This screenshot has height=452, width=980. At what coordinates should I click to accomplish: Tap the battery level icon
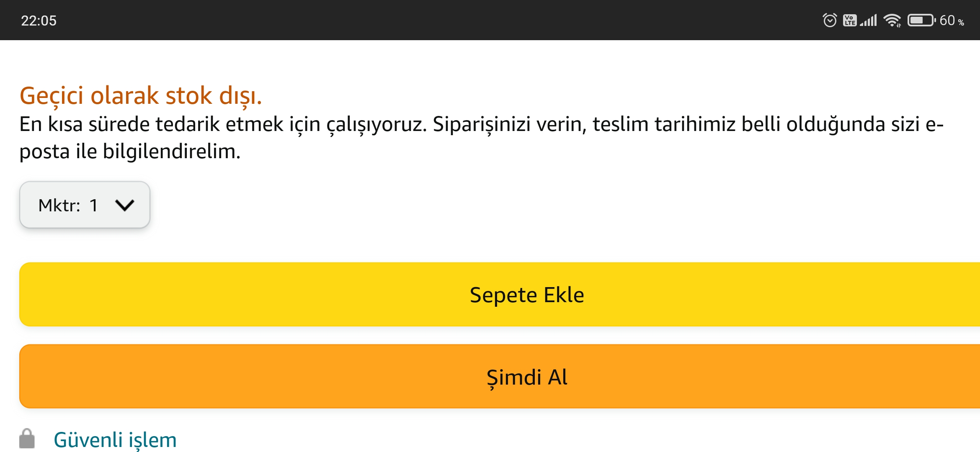tap(921, 20)
